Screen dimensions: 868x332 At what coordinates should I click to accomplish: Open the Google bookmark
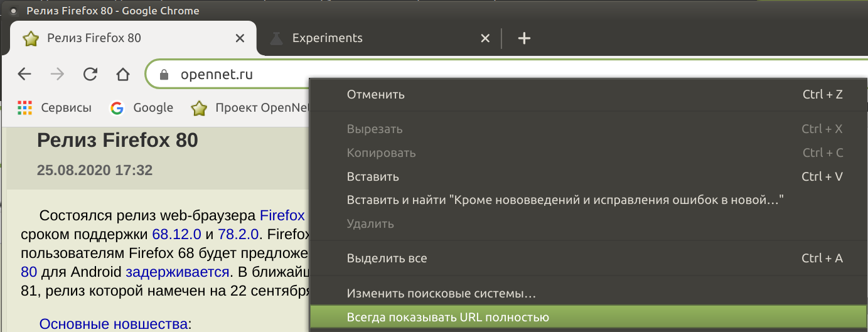coord(141,108)
